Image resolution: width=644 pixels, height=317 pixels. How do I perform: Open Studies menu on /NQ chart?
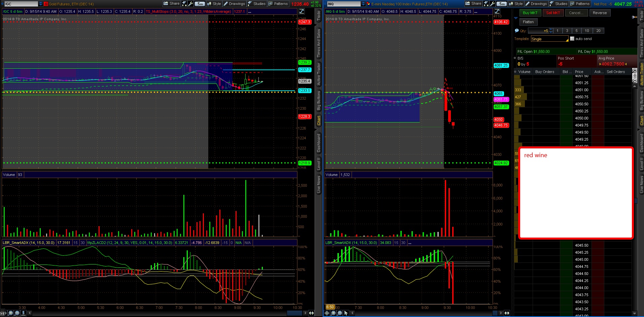click(559, 4)
